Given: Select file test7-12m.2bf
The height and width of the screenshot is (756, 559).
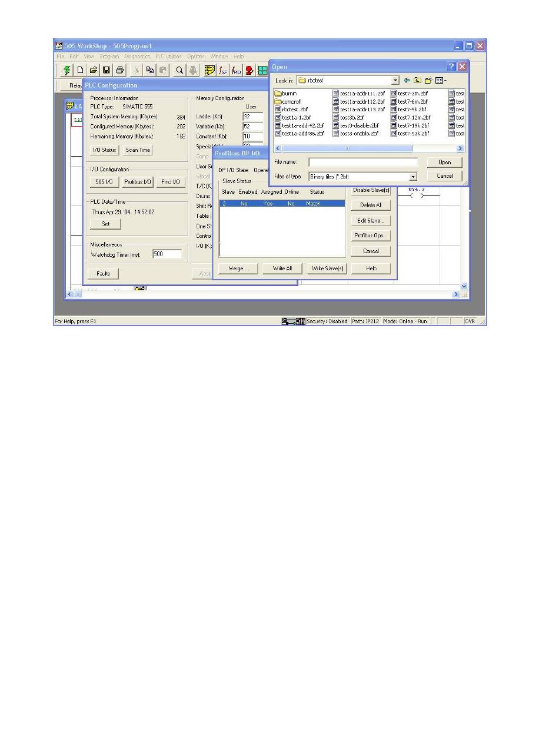Looking at the screenshot, I should point(411,117).
